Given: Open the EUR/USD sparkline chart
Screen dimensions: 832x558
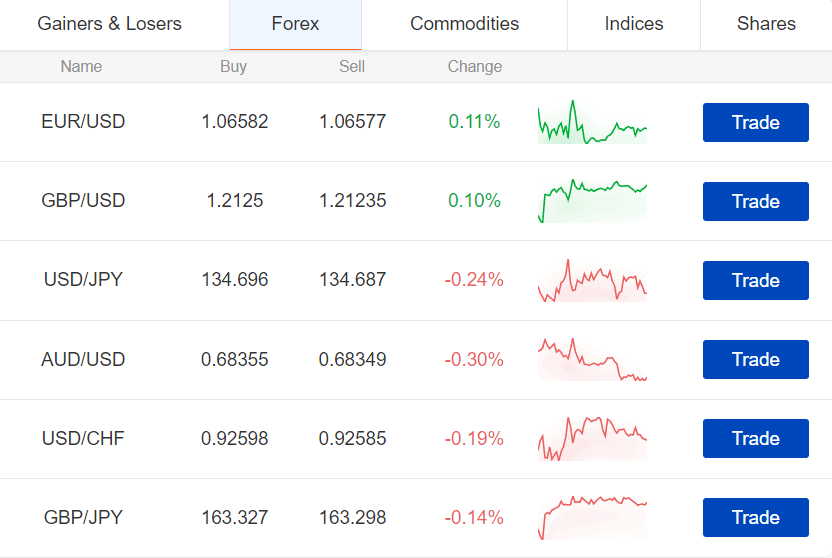Looking at the screenshot, I should point(592,122).
